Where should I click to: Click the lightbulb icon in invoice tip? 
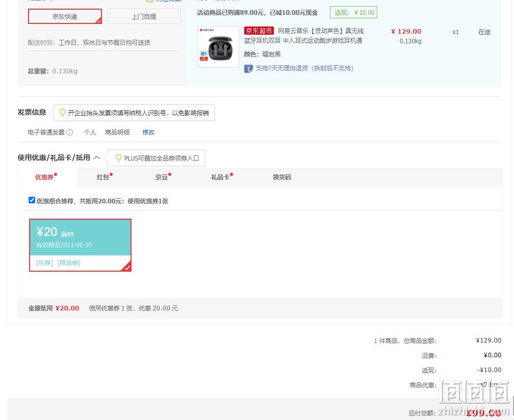[x=62, y=113]
